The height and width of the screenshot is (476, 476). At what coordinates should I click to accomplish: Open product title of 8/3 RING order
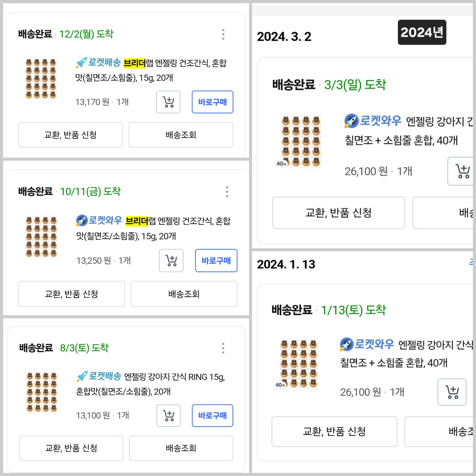point(150,384)
